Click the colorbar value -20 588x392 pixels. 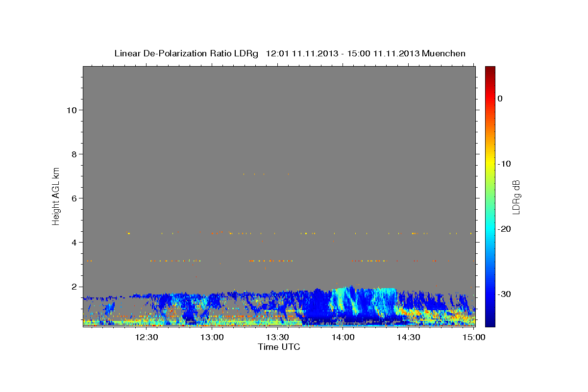pyautogui.click(x=505, y=229)
